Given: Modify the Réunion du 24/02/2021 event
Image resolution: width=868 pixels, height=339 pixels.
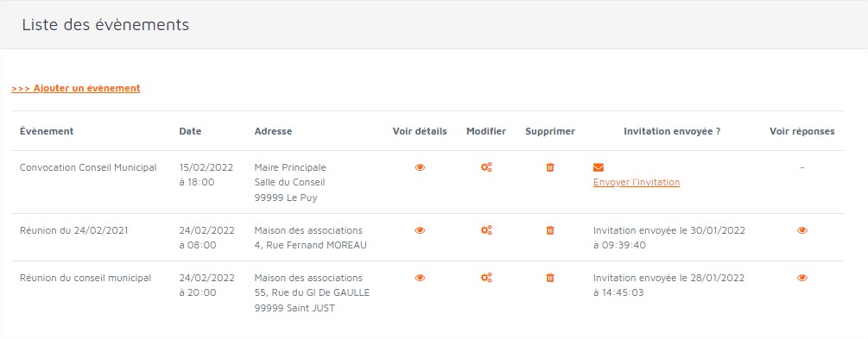Looking at the screenshot, I should (486, 230).
